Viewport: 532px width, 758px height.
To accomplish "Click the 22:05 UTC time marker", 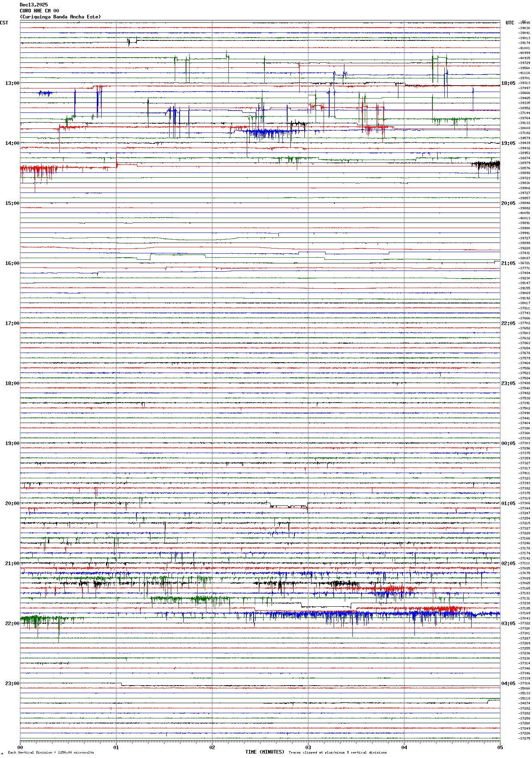I will pos(508,323).
